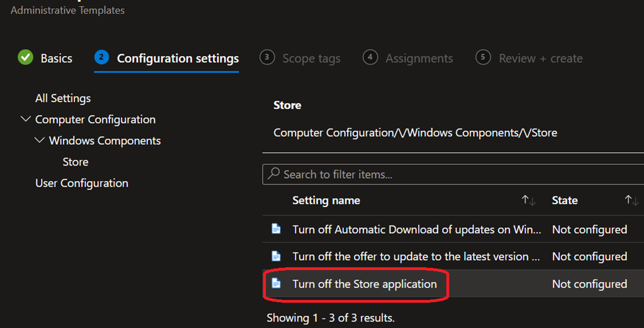Sort by Setting name using arrows icon

tap(528, 200)
